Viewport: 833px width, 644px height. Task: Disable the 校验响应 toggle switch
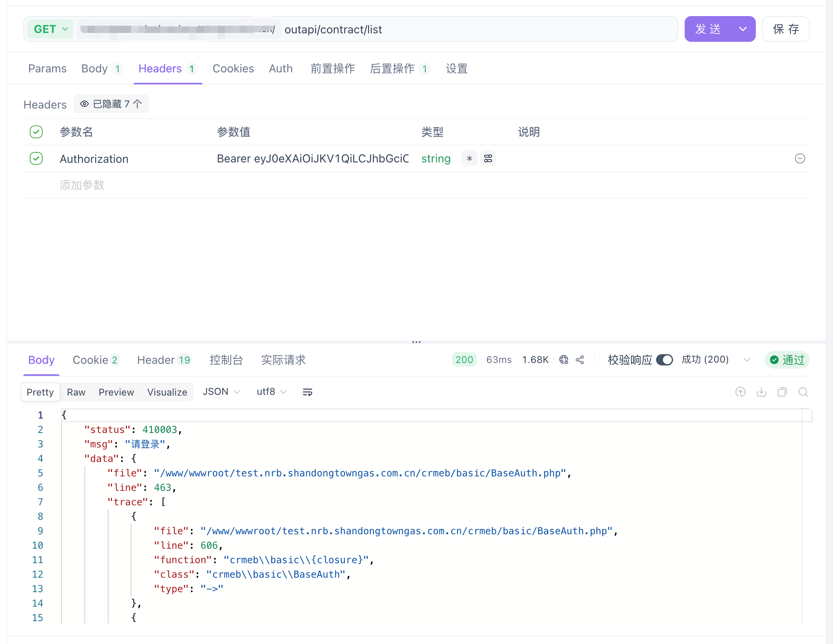click(665, 360)
